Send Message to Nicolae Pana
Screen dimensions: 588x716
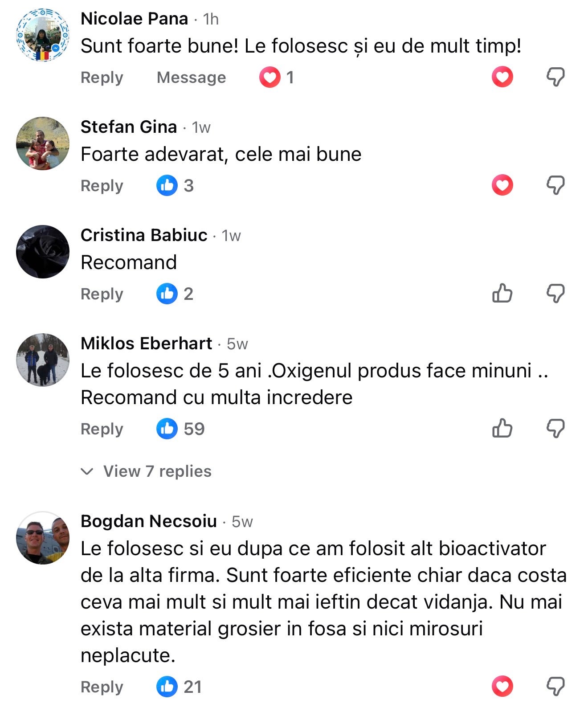tap(191, 78)
